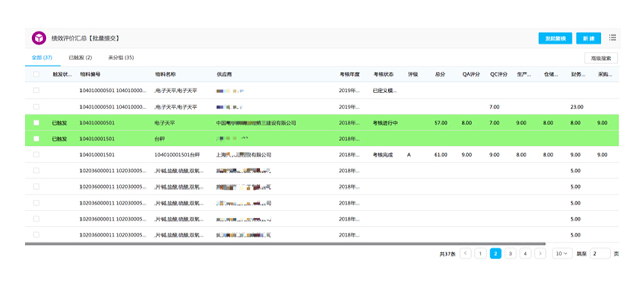Click the 考核年度 column header
644x284 pixels.
coord(349,74)
